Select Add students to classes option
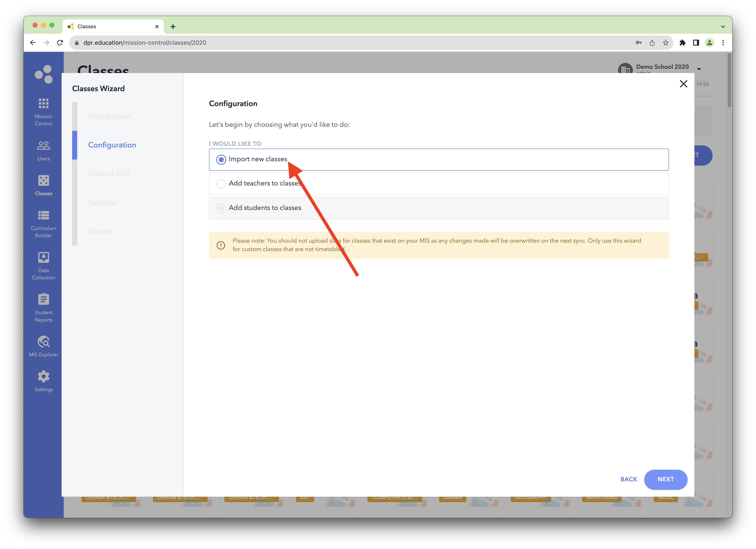The width and height of the screenshot is (756, 549). (221, 208)
